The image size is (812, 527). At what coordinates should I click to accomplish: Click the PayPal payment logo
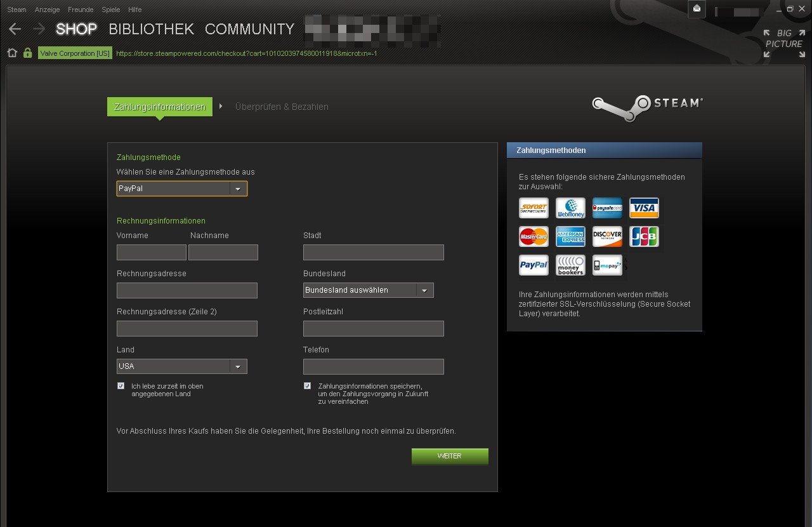(x=534, y=265)
